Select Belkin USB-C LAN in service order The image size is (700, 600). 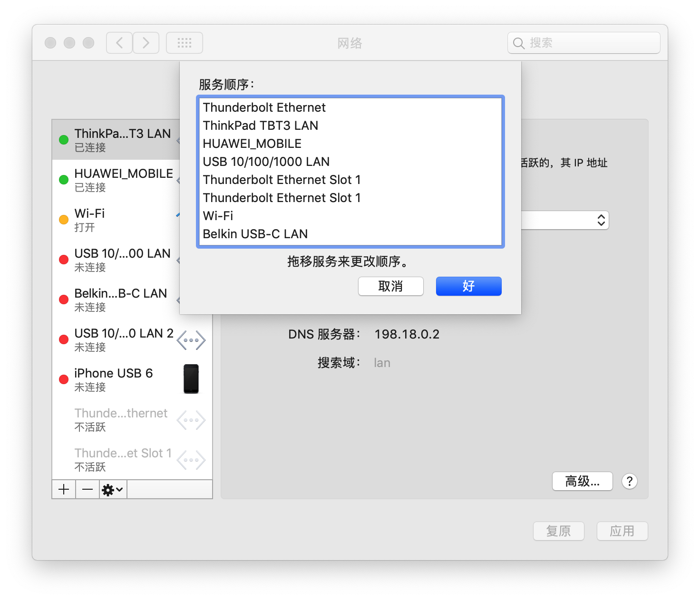coord(350,234)
